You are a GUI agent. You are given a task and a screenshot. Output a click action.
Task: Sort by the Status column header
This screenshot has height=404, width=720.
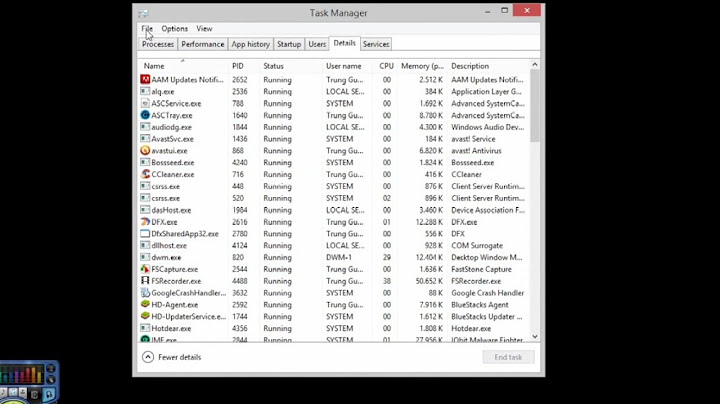[291, 66]
